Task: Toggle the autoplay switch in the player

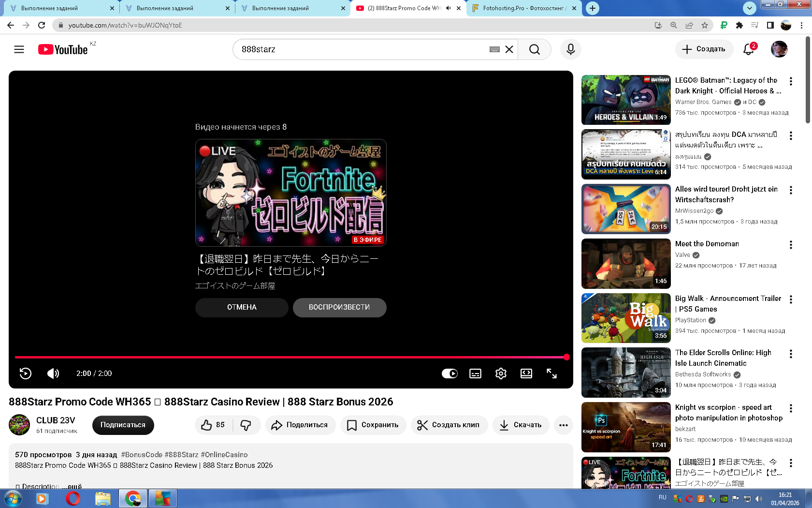Action: [449, 374]
